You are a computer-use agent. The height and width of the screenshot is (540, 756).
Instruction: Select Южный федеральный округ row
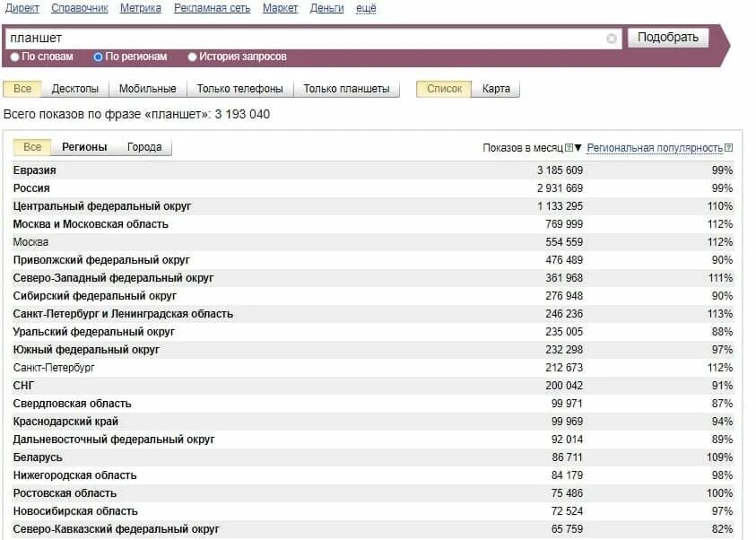point(373,350)
